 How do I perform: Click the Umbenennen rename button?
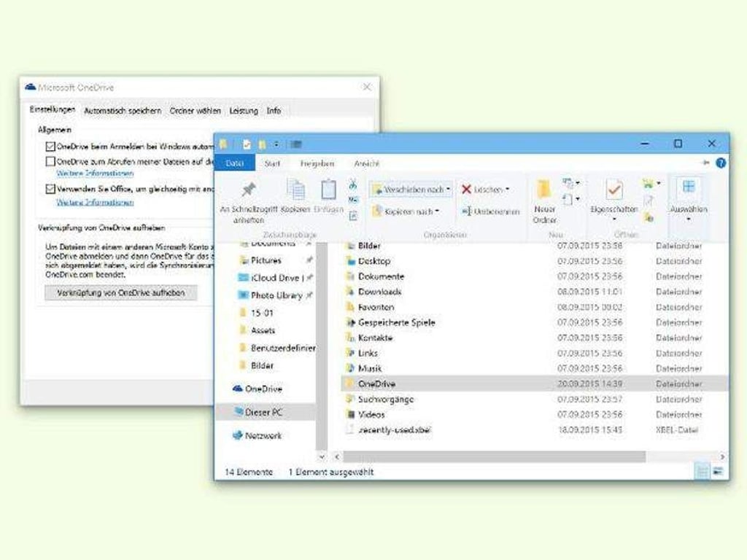click(x=490, y=211)
